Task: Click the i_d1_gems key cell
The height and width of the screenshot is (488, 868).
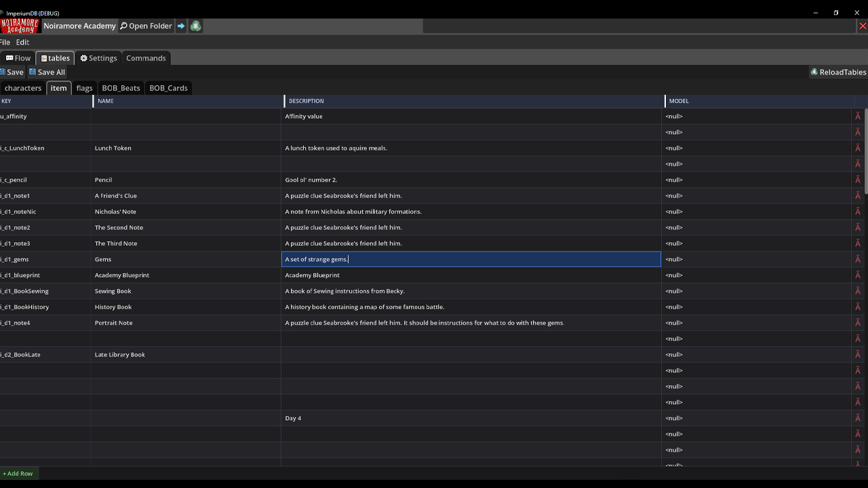Action: 45,259
